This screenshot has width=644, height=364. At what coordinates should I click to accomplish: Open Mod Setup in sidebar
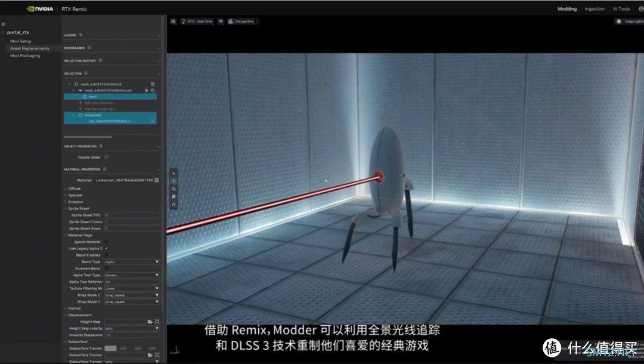(20, 41)
